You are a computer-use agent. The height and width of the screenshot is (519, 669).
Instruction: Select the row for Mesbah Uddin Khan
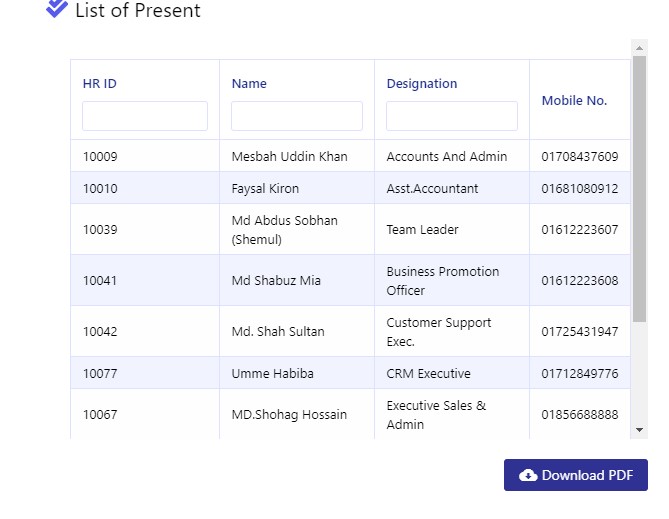coord(350,156)
